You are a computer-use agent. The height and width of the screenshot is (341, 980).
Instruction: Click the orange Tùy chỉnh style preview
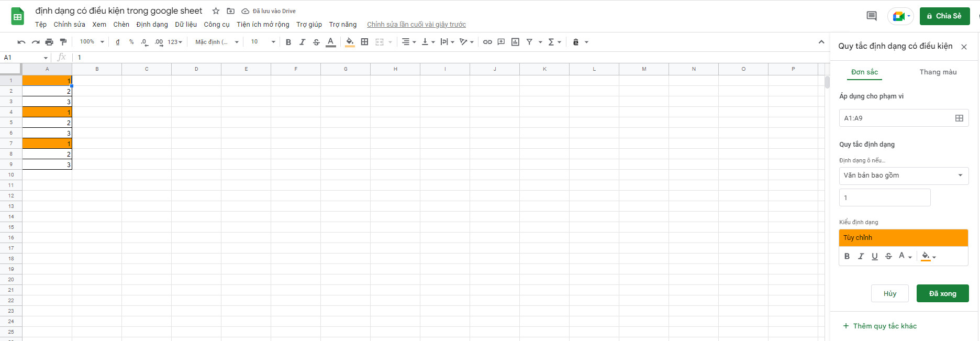[904, 238]
